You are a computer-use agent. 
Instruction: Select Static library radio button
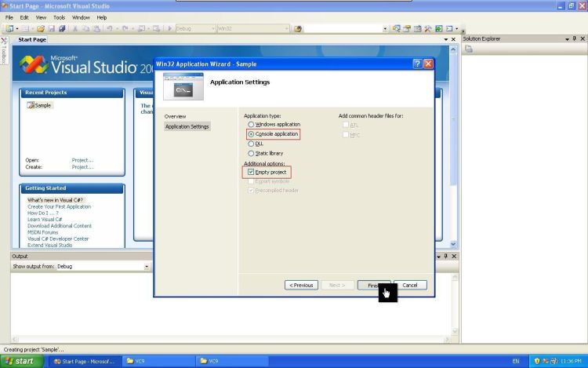[x=251, y=153]
